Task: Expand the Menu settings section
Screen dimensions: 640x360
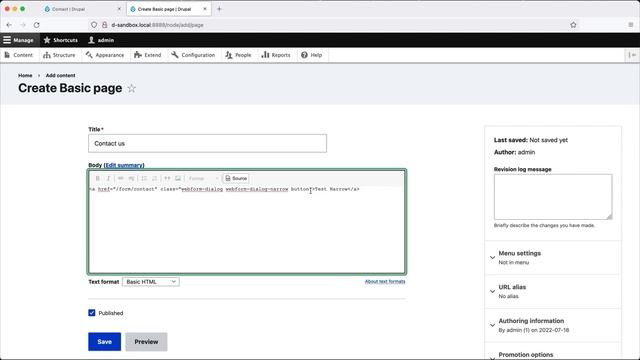Action: pyautogui.click(x=553, y=257)
